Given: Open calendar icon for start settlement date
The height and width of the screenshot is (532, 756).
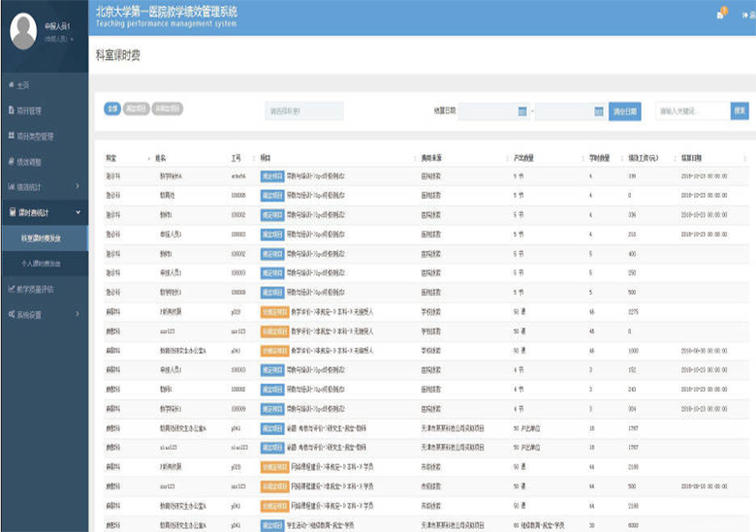Looking at the screenshot, I should point(522,111).
